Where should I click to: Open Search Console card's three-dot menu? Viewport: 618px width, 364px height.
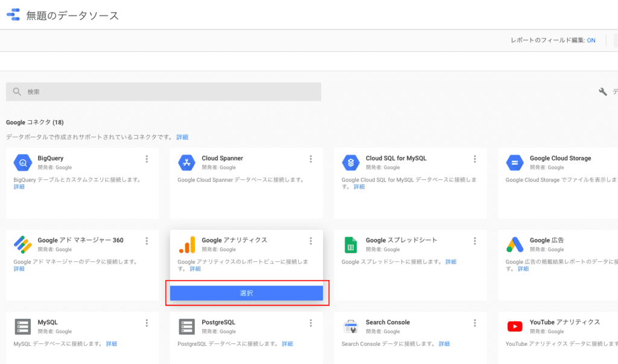[x=474, y=323]
